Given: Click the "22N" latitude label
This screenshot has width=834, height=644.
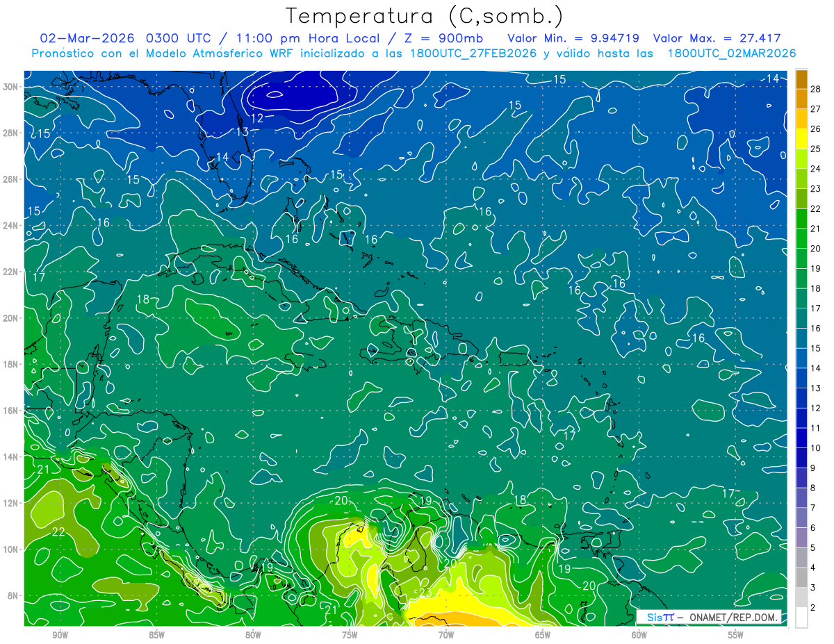Looking at the screenshot, I should click(11, 272).
